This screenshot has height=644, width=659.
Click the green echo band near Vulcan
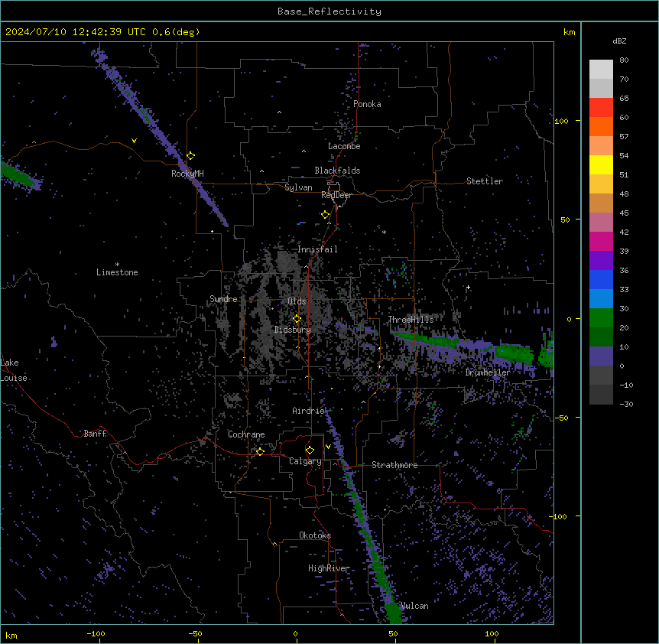[393, 612]
